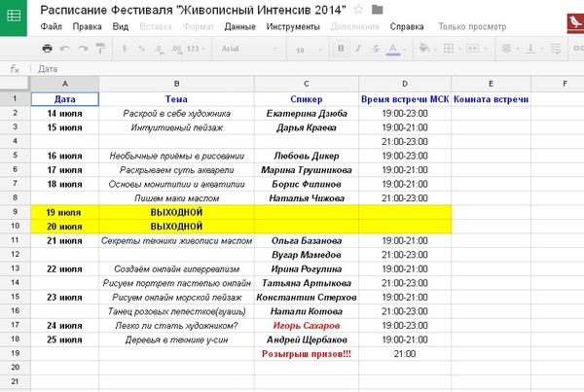Toggle strikethrough formatting button
The width and height of the screenshot is (584, 392).
376,49
